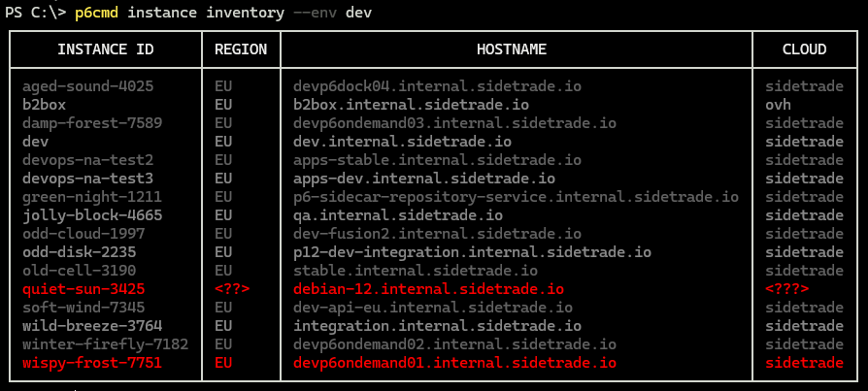
Task: Click hostname dev-fusion2.internal.sidetrade.io
Action: click(437, 234)
